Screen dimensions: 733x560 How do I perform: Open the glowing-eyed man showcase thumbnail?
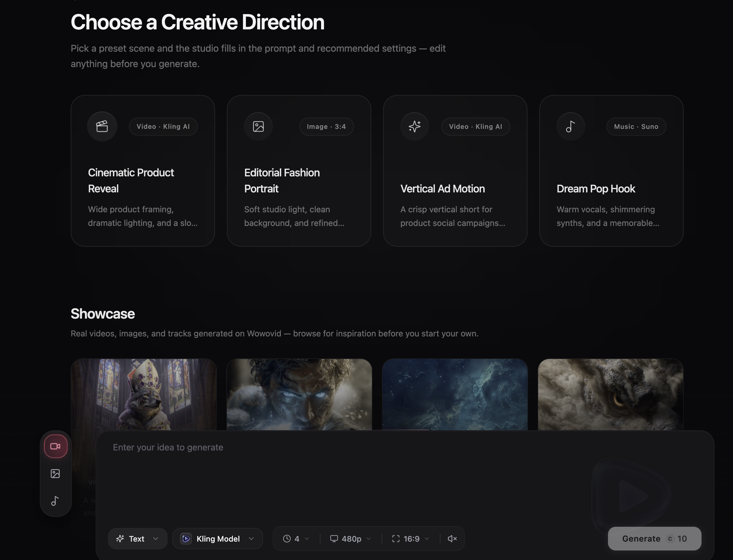click(299, 394)
